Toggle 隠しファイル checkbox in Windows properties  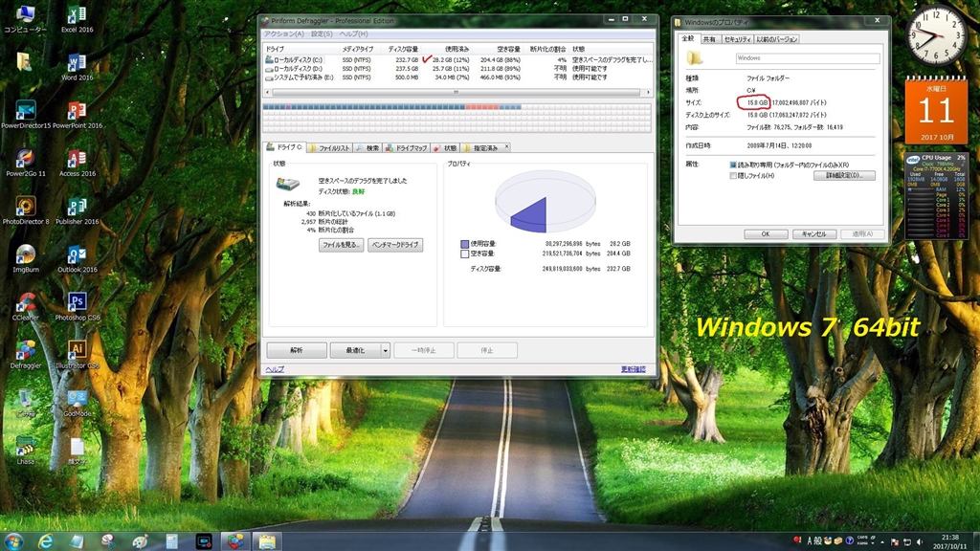click(733, 176)
